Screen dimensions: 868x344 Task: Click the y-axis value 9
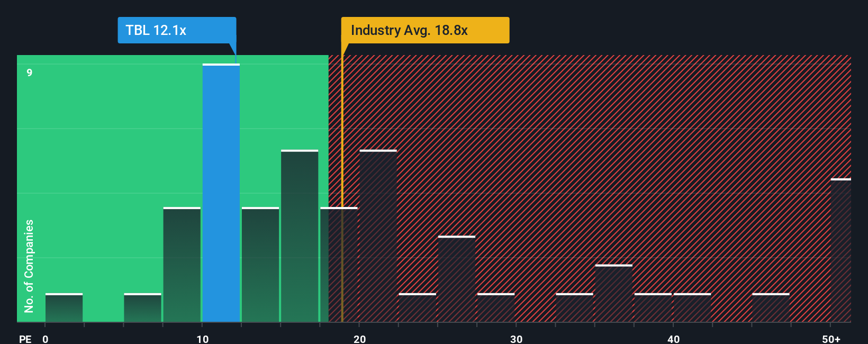[x=30, y=73]
